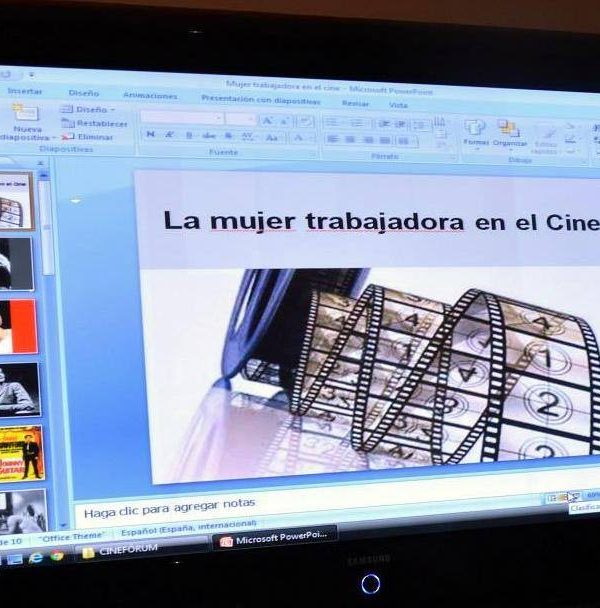Switch to the Revisar tab
The width and height of the screenshot is (600, 608).
click(355, 104)
